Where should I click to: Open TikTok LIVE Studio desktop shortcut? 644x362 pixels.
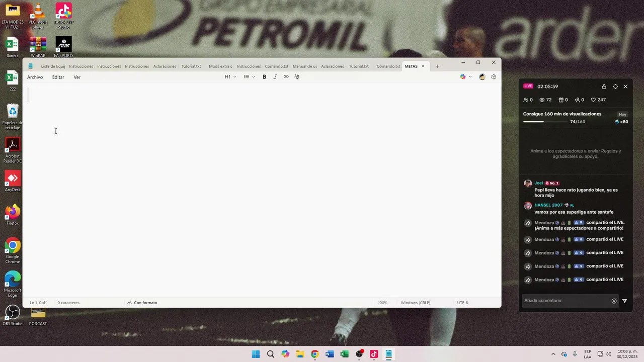pyautogui.click(x=63, y=16)
